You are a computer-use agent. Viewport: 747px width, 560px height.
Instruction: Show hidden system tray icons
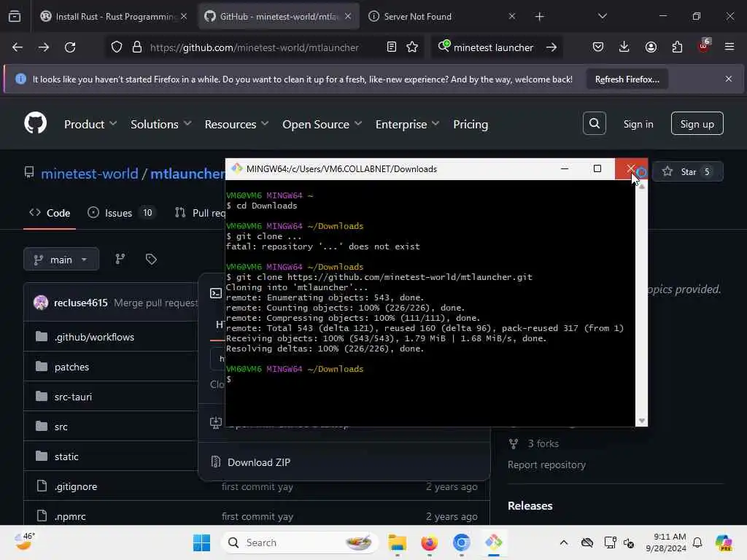pyautogui.click(x=564, y=542)
